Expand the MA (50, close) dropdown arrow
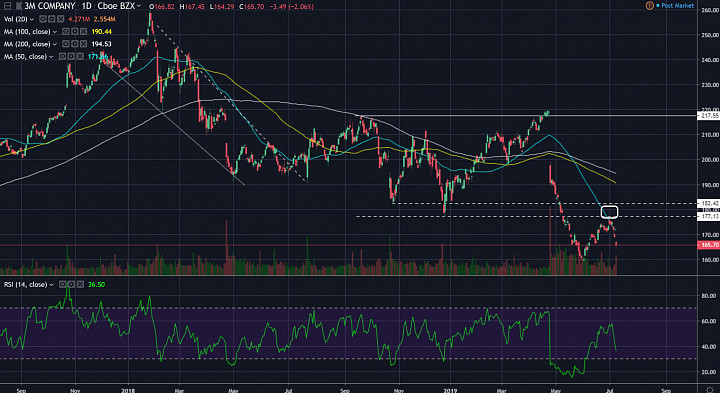720x393 pixels. [51, 56]
